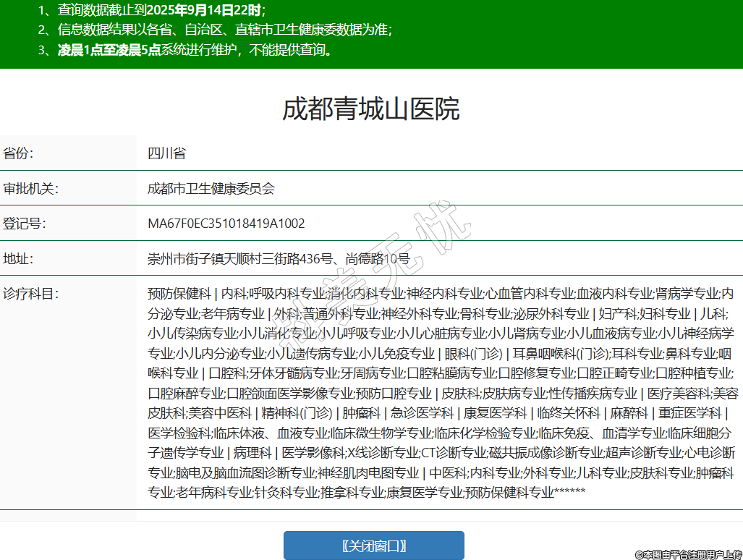Viewport: 743px width, 560px height.
Task: Click the 诊疗科目 row label
Action: coord(30,294)
